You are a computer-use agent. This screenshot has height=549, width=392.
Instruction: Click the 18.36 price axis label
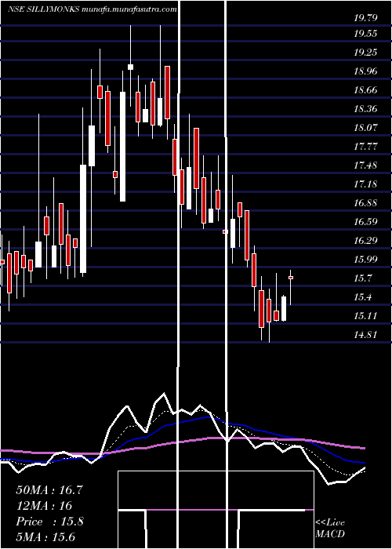point(365,109)
